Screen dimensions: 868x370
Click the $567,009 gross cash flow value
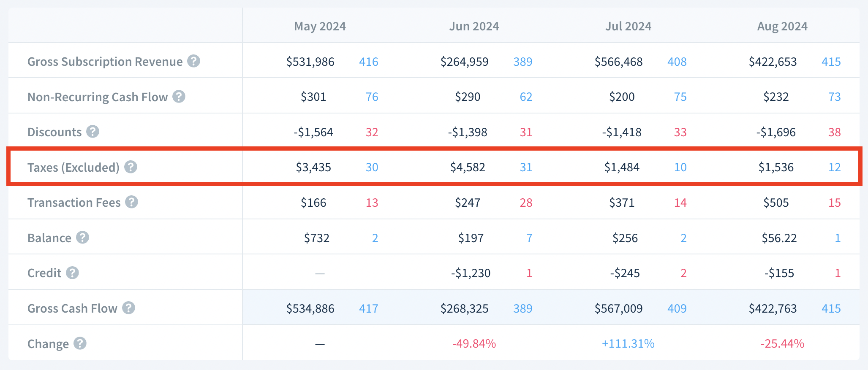tap(618, 308)
